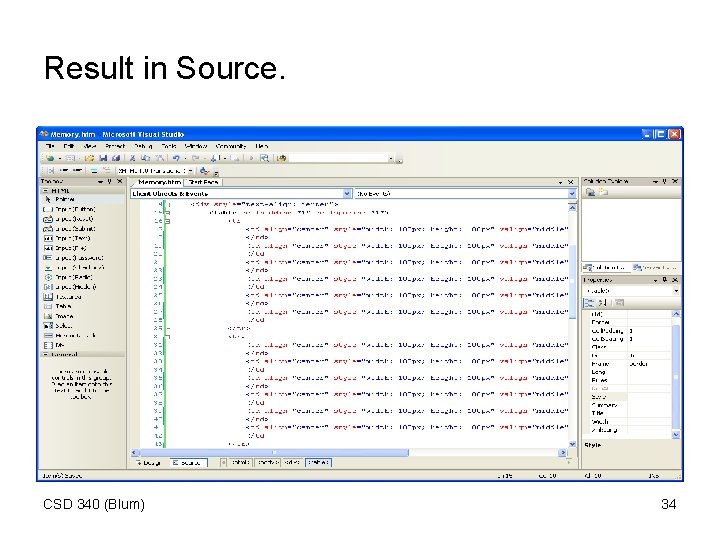Click the Undo arrow icon
The width and height of the screenshot is (720, 540).
(175, 158)
